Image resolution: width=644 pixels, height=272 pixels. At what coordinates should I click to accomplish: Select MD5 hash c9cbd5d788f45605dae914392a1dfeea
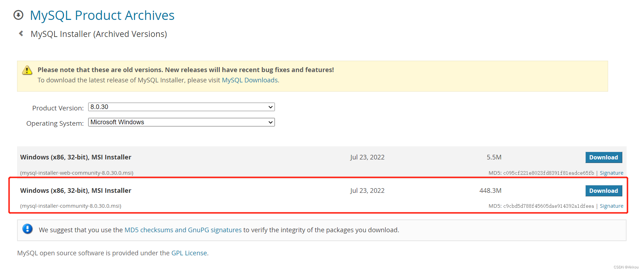click(548, 206)
